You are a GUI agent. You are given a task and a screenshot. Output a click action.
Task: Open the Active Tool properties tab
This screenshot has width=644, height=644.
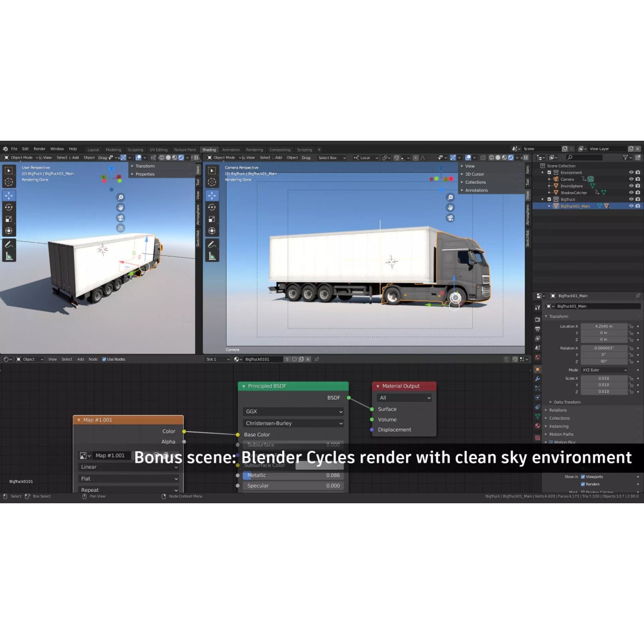pyautogui.click(x=537, y=307)
